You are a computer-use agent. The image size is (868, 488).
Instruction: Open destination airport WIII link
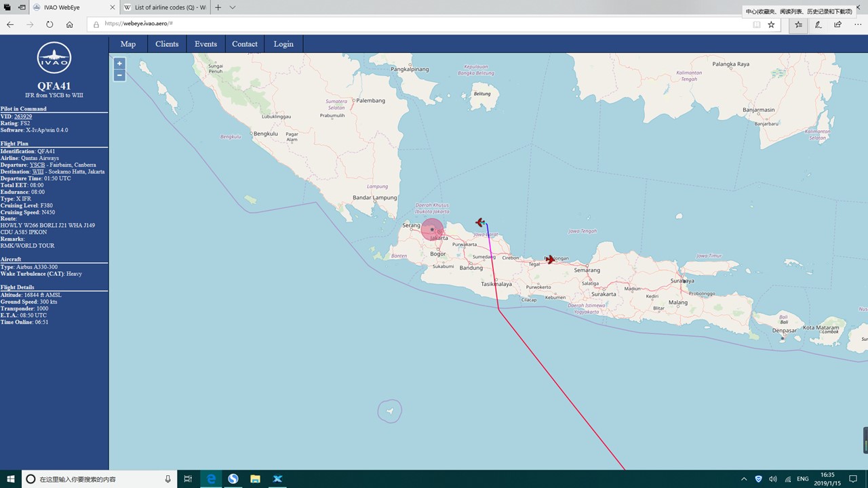point(38,171)
